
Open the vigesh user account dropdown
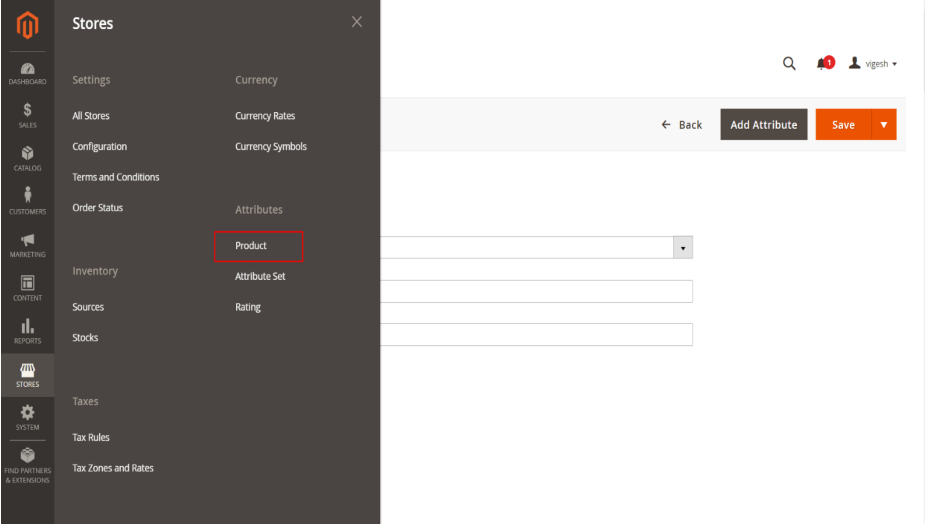pos(873,64)
